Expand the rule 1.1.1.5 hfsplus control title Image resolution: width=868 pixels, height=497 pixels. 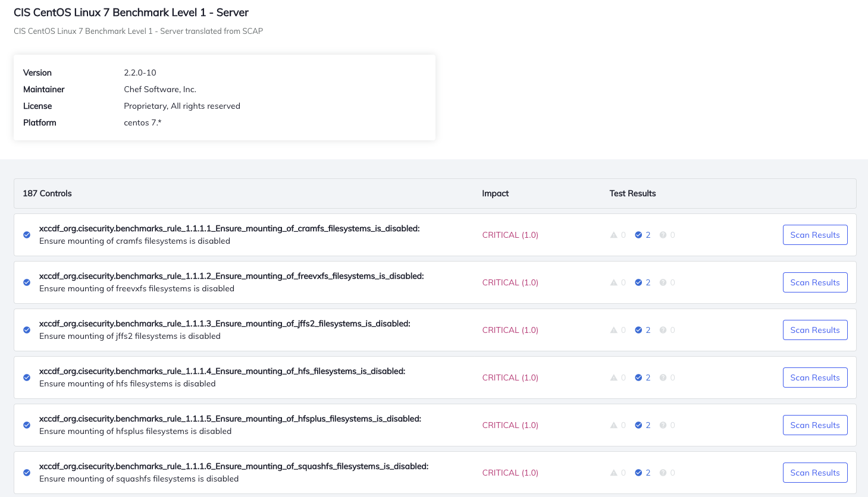[230, 419]
